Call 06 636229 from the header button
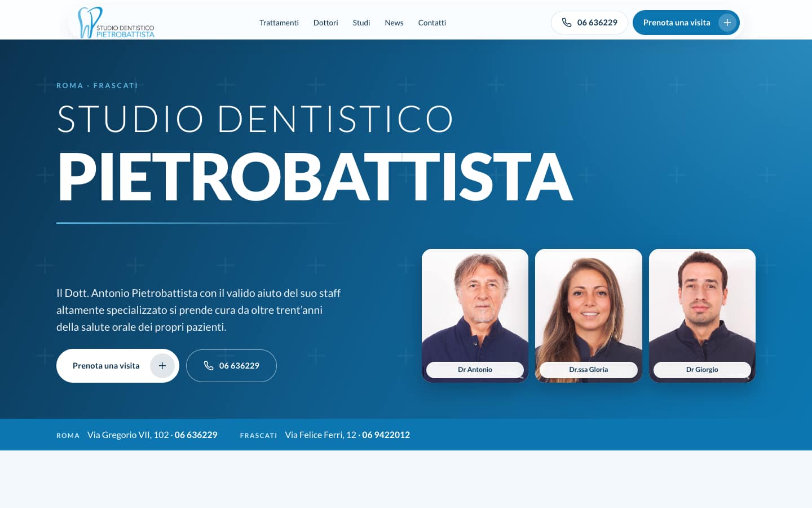The width and height of the screenshot is (812, 508). pos(589,23)
